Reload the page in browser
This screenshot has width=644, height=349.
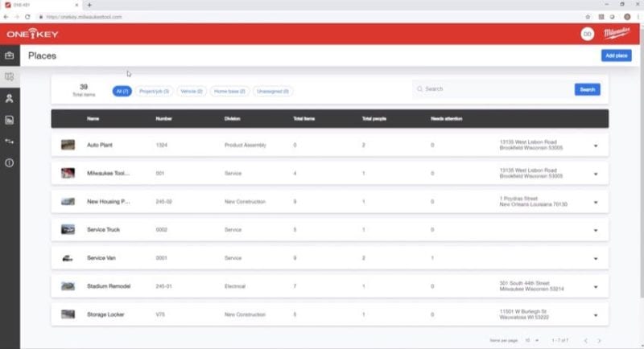click(27, 16)
